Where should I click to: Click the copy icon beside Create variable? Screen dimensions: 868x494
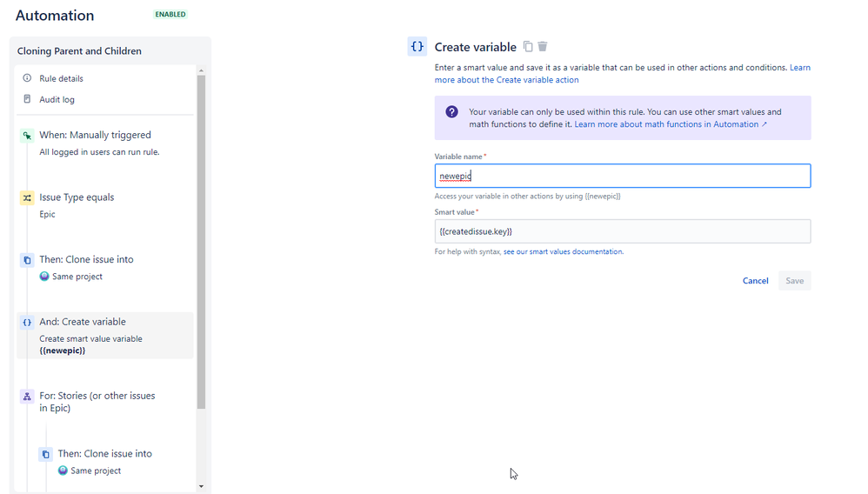point(528,46)
